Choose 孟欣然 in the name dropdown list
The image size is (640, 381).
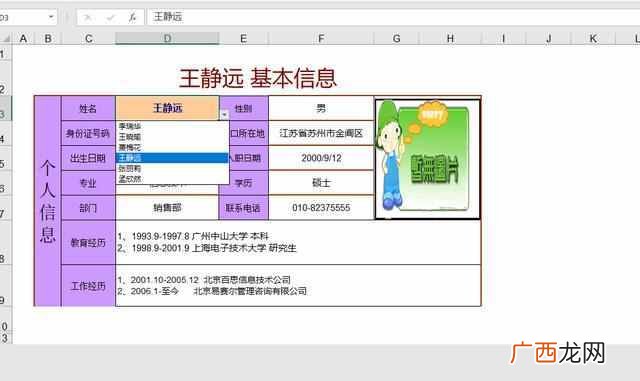172,179
